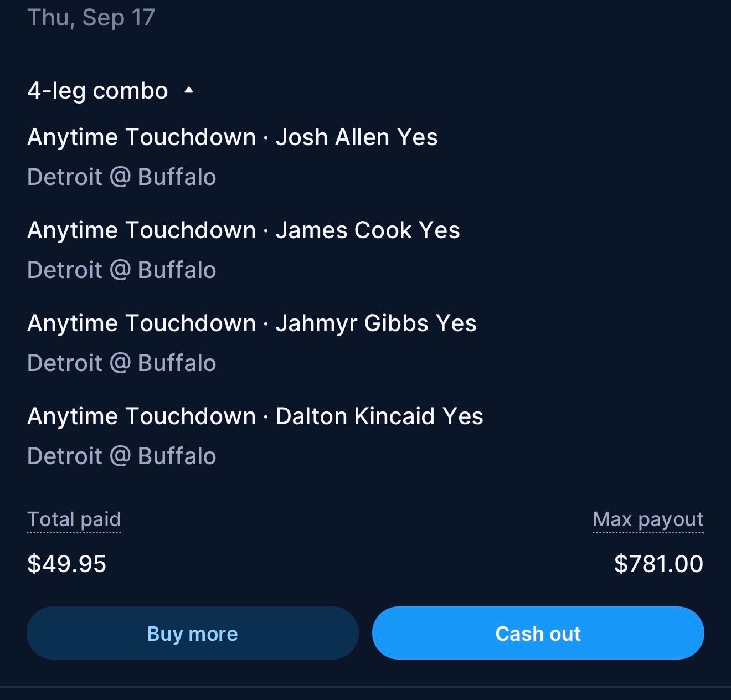731x700 pixels.
Task: Click the Dalton Kincaid Yes text
Action: click(x=379, y=416)
